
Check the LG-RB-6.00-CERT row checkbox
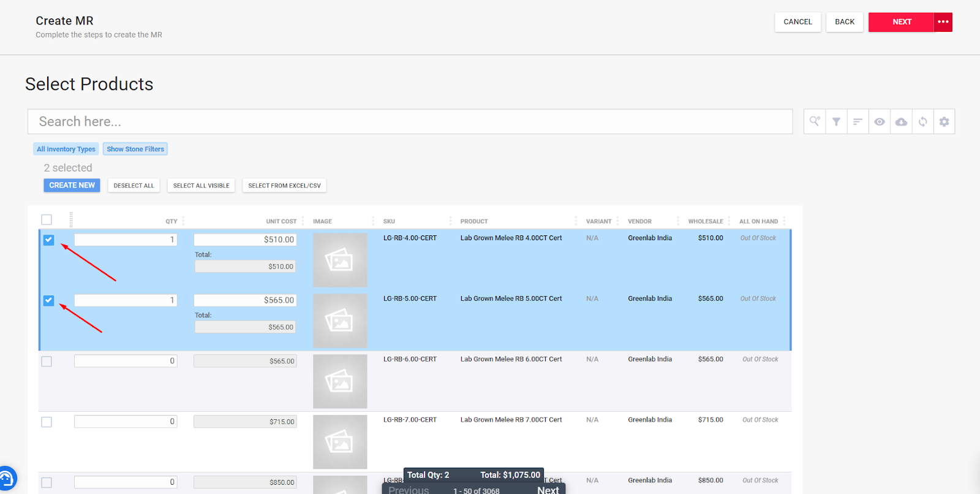point(47,362)
